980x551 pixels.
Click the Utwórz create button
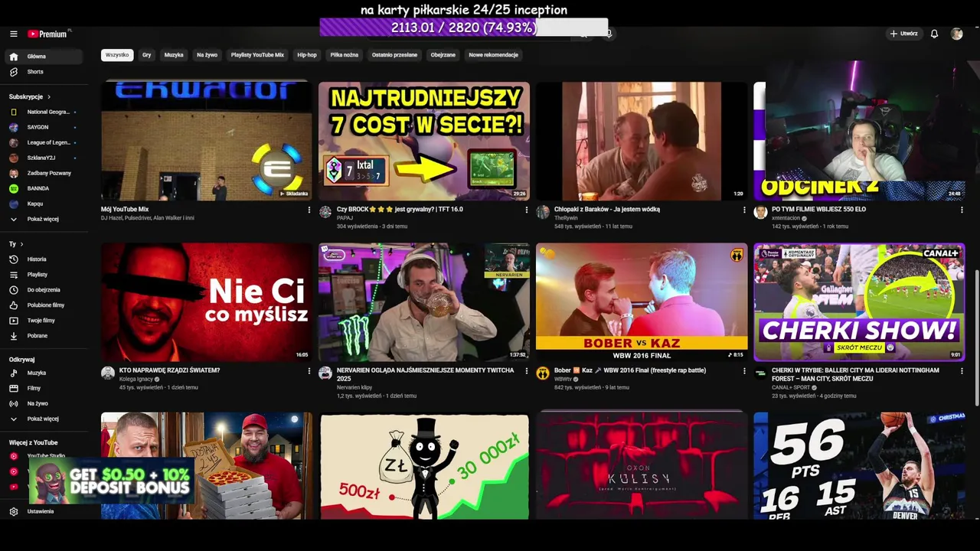point(903,34)
